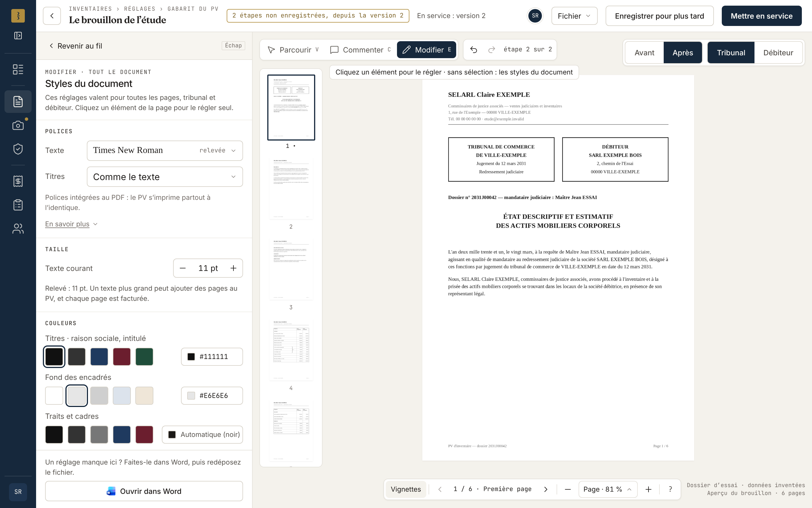Image resolution: width=812 pixels, height=508 pixels.
Task: Open the users icon in sidebar
Action: [x=18, y=229]
